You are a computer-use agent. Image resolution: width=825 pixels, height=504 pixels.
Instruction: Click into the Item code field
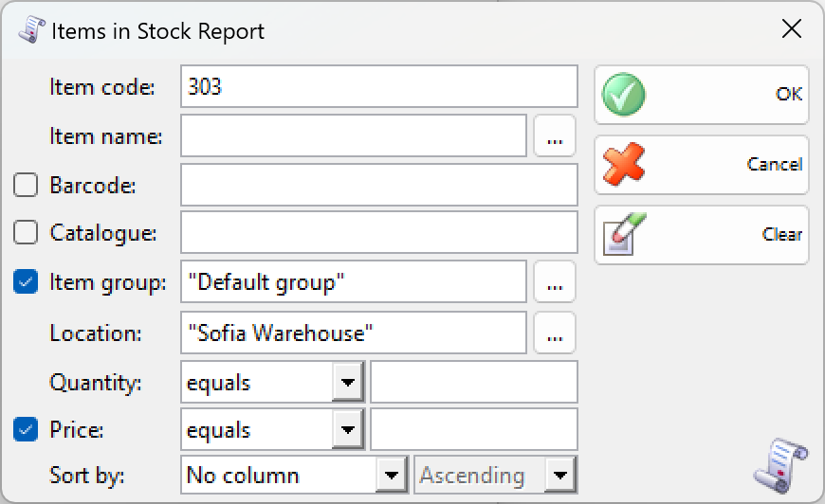click(378, 87)
